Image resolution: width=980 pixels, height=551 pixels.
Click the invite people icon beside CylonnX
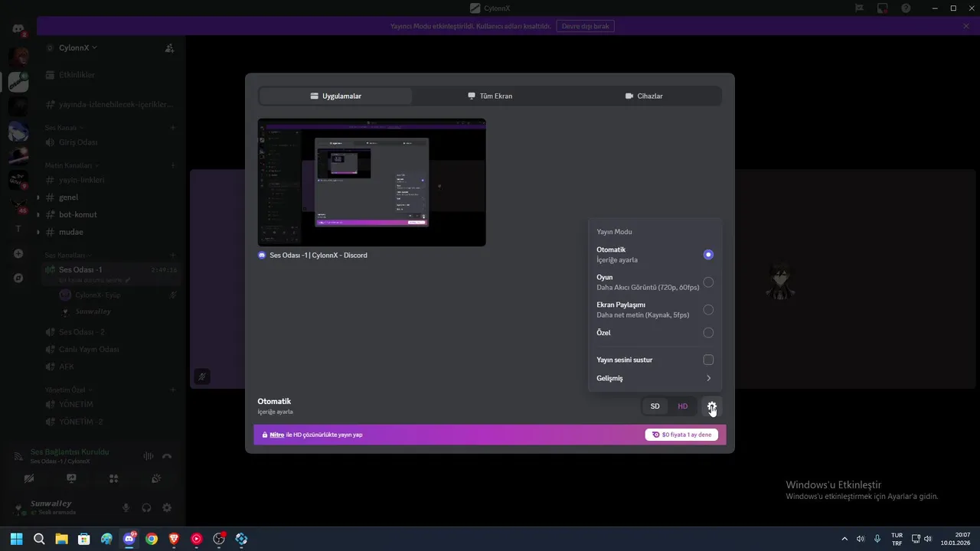170,47
